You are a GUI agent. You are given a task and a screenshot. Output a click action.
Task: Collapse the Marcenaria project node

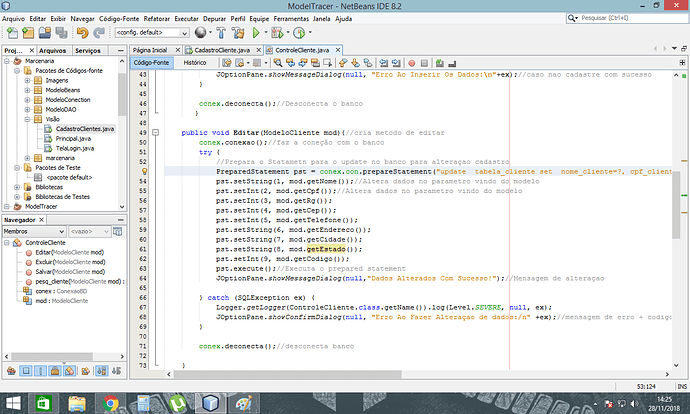[x=7, y=61]
